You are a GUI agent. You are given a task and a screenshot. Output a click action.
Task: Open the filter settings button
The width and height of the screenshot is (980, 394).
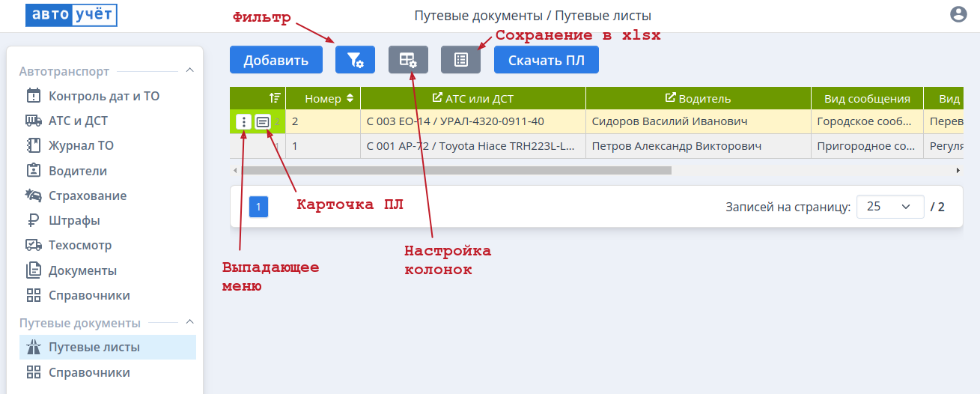(355, 60)
